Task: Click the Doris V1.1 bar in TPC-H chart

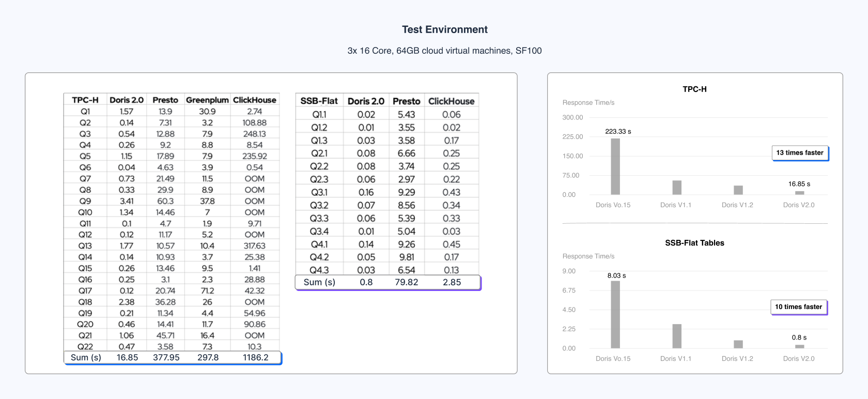Action: click(677, 188)
